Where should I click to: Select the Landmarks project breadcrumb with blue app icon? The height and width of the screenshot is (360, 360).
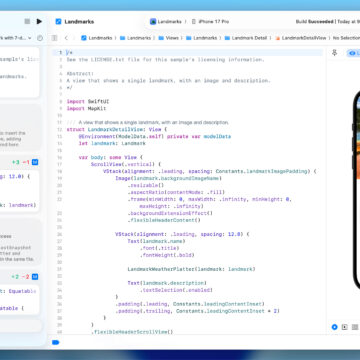(97, 38)
